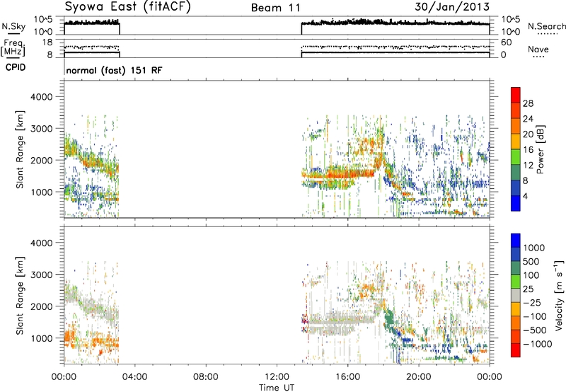This screenshot has width=566, height=392.
Task: Click the "Time UT" axis title
Action: tap(277, 388)
